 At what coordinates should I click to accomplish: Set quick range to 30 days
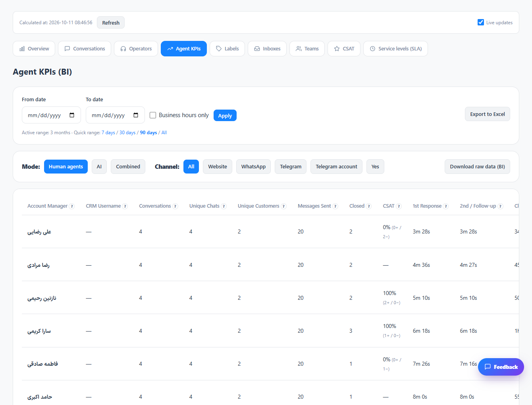point(127,133)
